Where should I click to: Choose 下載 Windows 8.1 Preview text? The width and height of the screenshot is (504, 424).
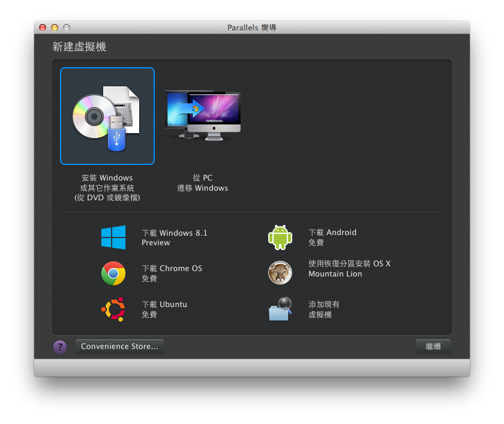pos(175,237)
